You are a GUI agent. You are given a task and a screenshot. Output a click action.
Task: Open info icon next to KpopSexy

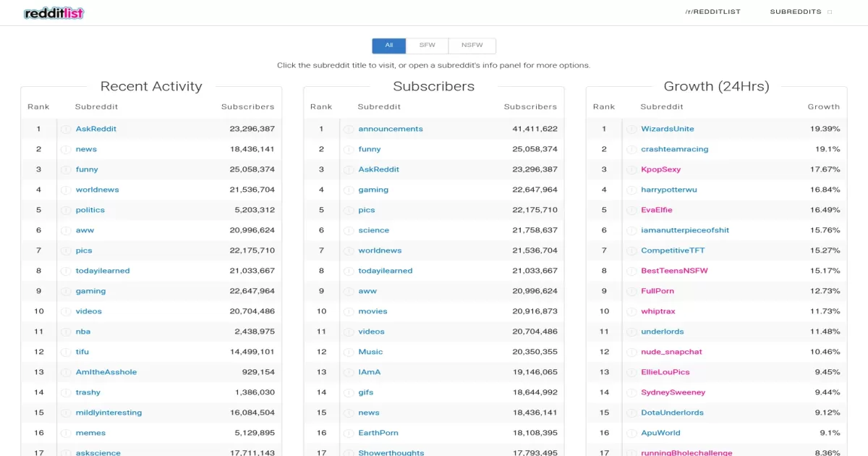631,169
